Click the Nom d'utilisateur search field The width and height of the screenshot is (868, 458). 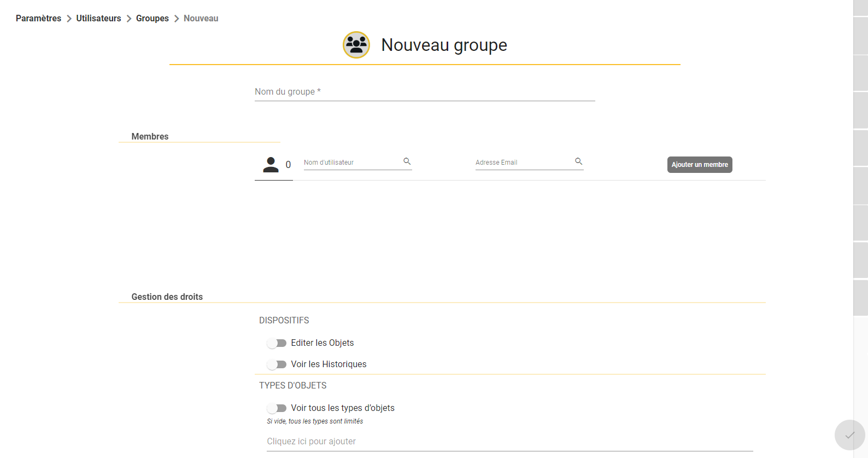pos(357,163)
